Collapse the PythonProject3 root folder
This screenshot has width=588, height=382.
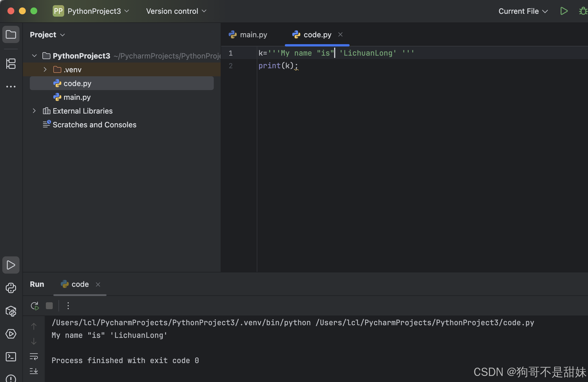(x=34, y=56)
